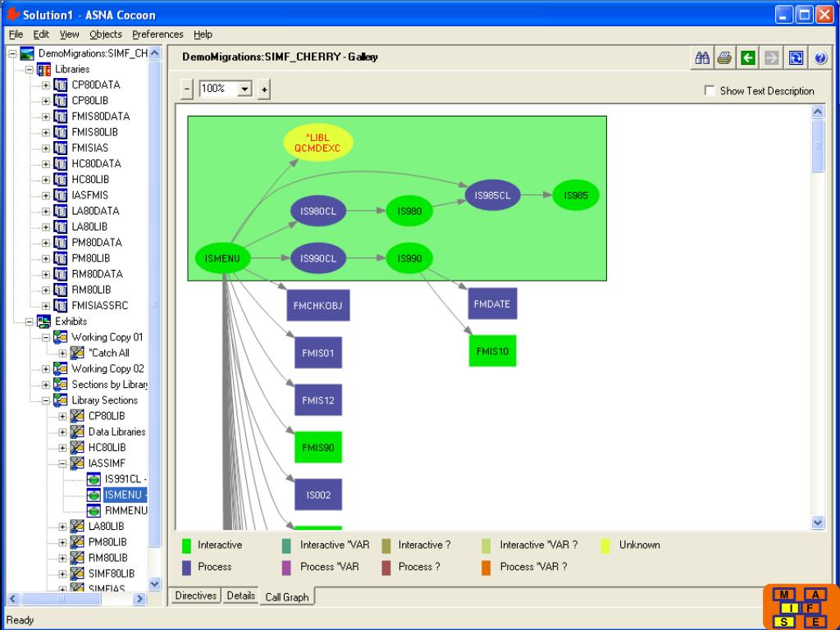
Task: Expand the CP80DATA library node
Action: pyautogui.click(x=46, y=85)
